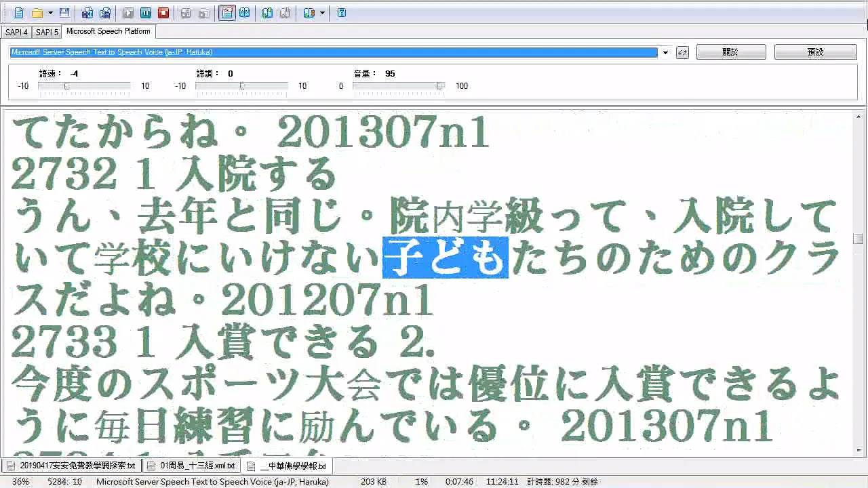
Task: Click the add bookmark icon
Action: [267, 13]
